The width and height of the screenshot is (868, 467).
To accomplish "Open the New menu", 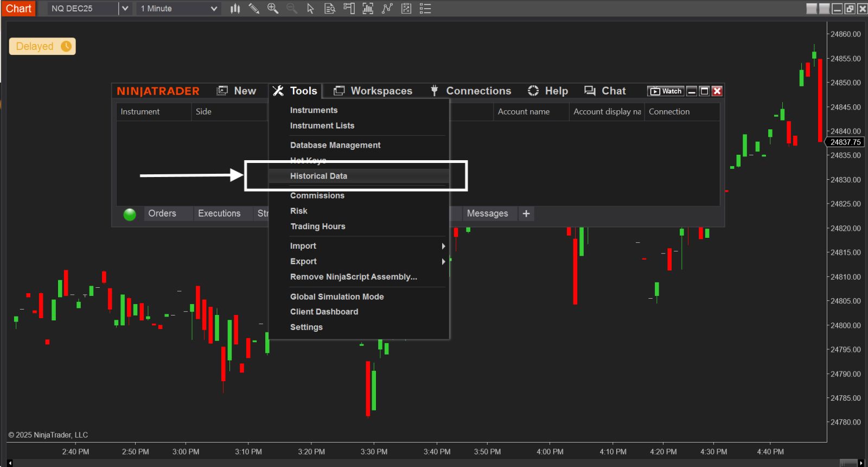I will coord(237,91).
